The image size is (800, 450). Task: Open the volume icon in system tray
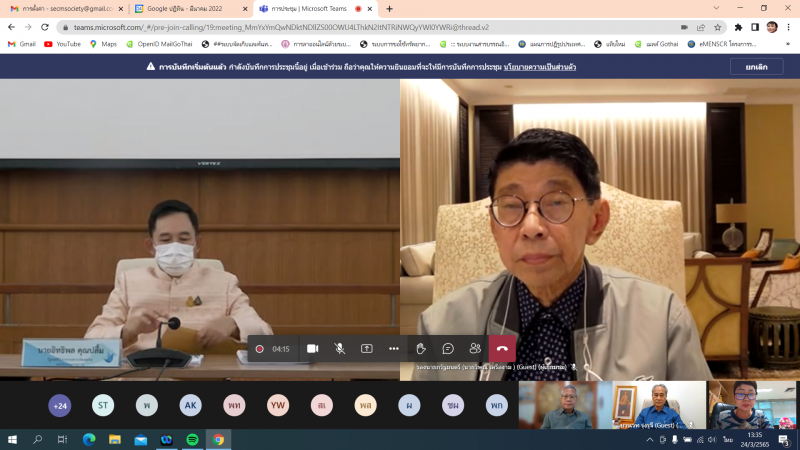(712, 440)
